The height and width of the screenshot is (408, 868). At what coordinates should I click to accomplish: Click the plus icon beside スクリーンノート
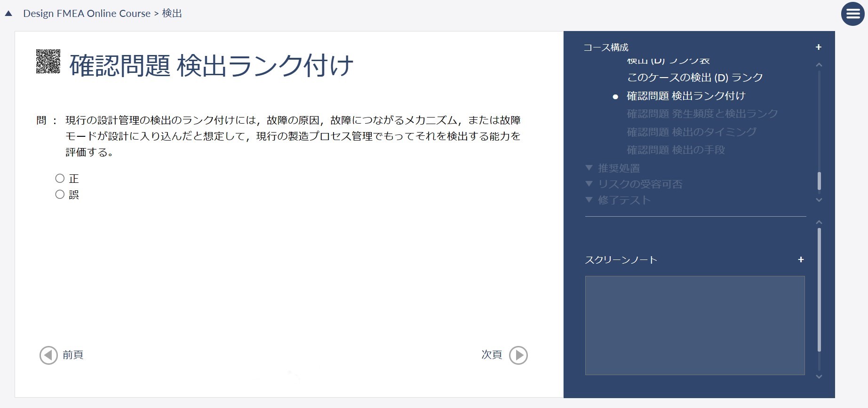pos(801,259)
